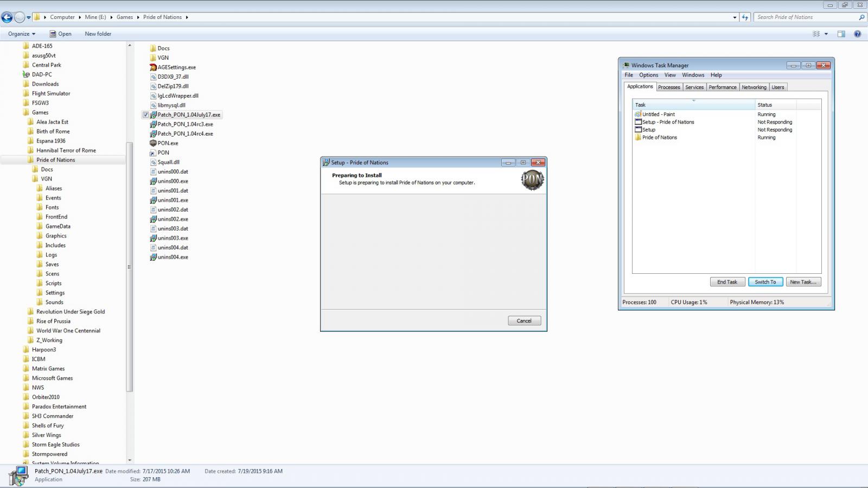The width and height of the screenshot is (868, 488).
Task: Open the change view options arrow
Action: (x=826, y=34)
